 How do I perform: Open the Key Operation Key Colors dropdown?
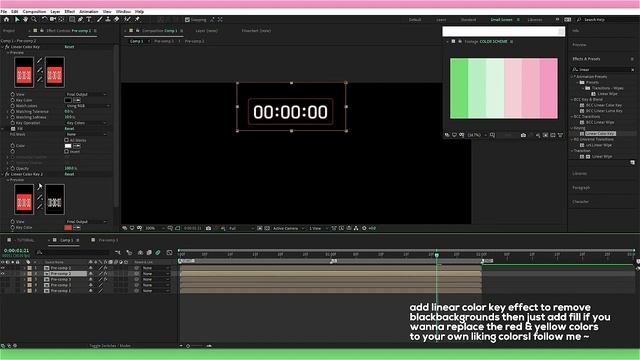click(87, 123)
